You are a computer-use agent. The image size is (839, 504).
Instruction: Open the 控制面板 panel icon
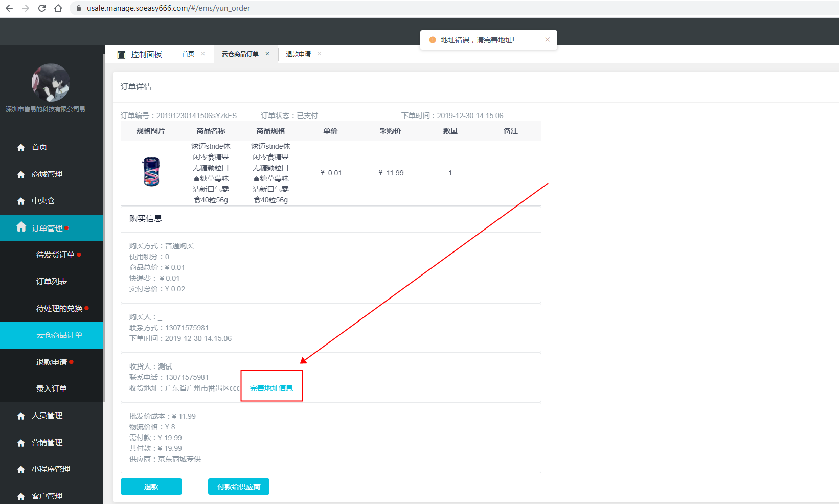121,55
